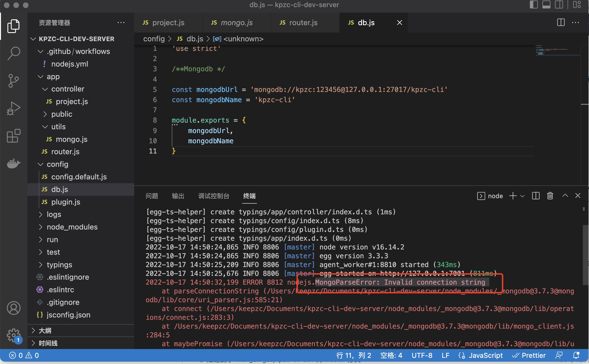589x364 pixels.
Task: Open the Source Control view
Action: (x=14, y=81)
